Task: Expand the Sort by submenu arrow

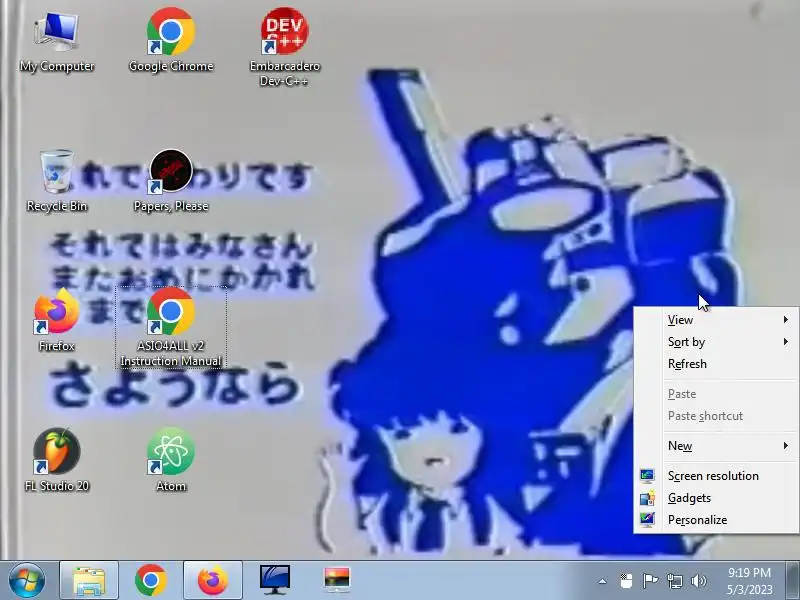Action: point(786,341)
